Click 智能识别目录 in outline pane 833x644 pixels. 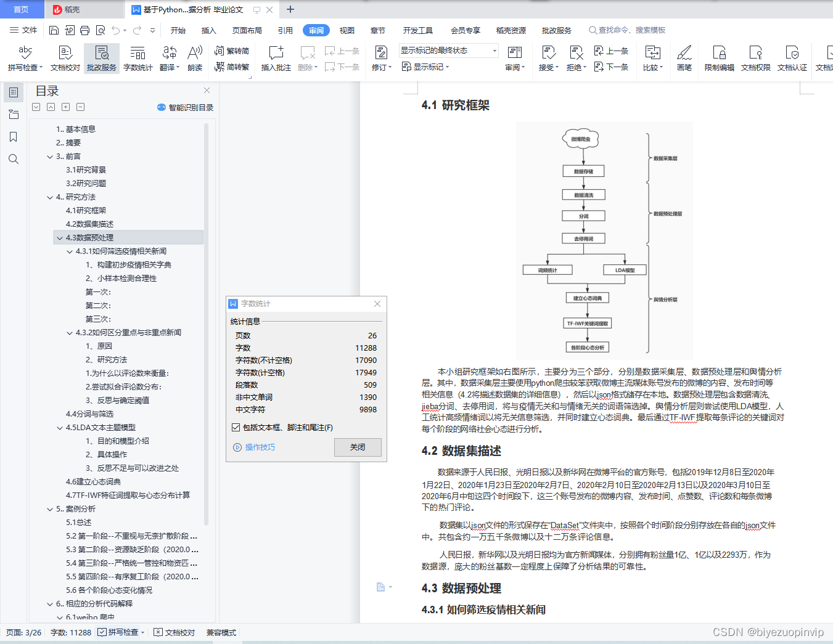click(186, 107)
